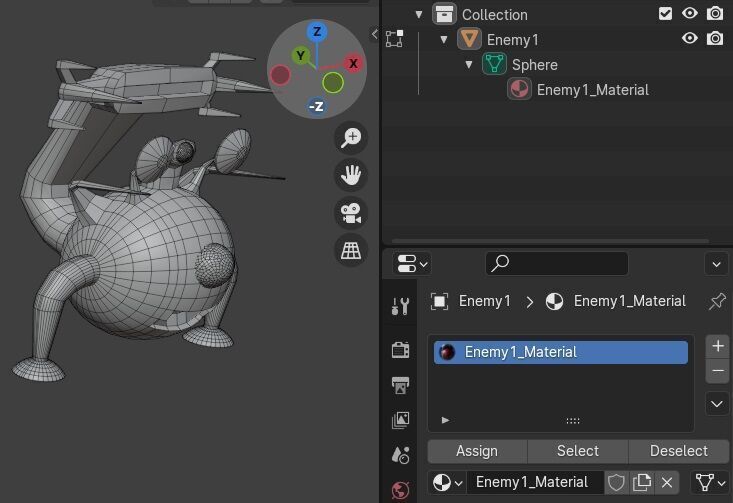733x503 pixels.
Task: Click outliner horizontal scrollbar
Action: (x=550, y=241)
